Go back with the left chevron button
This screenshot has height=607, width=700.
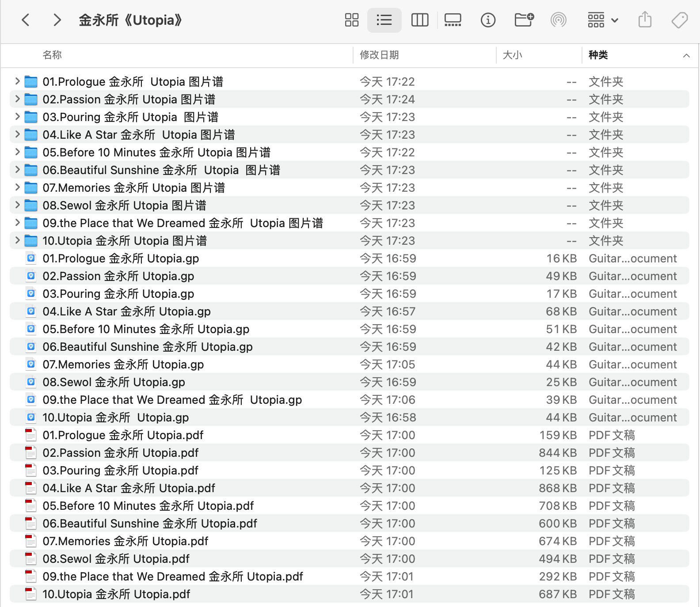(x=26, y=20)
